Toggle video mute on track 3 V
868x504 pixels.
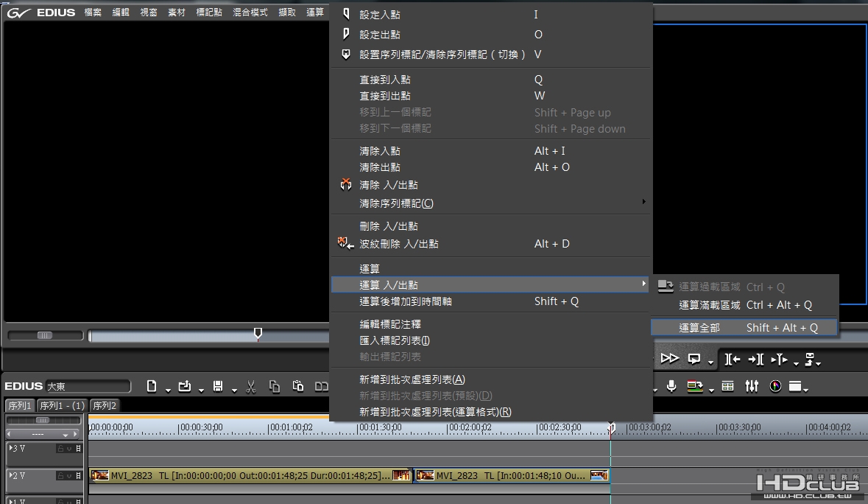coord(69,449)
